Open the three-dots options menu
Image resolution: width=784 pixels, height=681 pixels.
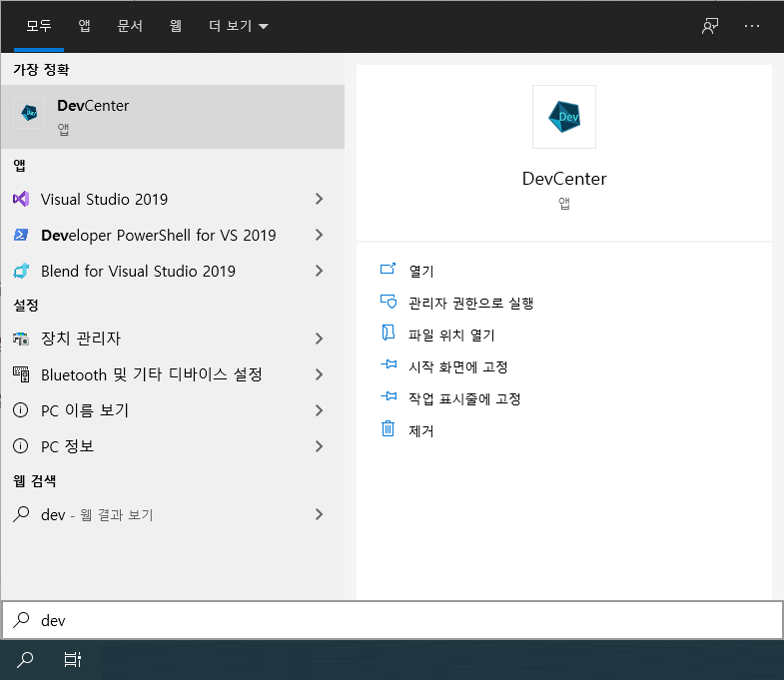click(x=751, y=26)
